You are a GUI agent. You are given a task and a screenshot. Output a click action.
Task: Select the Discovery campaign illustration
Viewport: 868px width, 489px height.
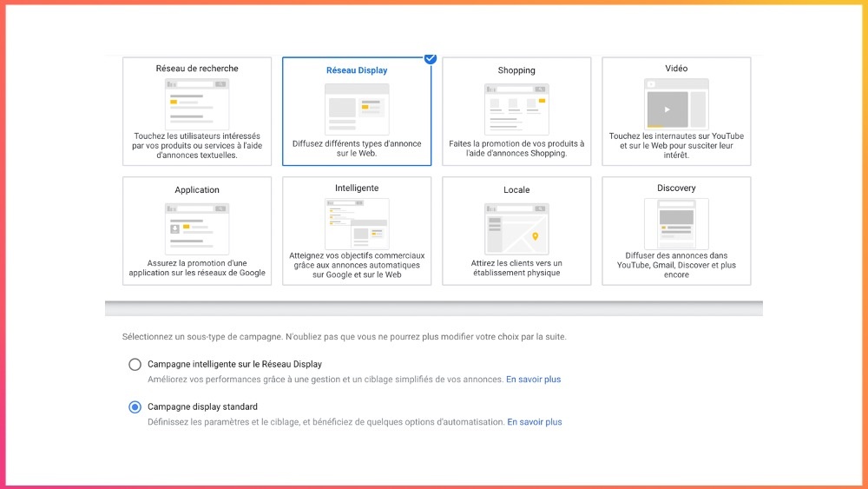676,224
